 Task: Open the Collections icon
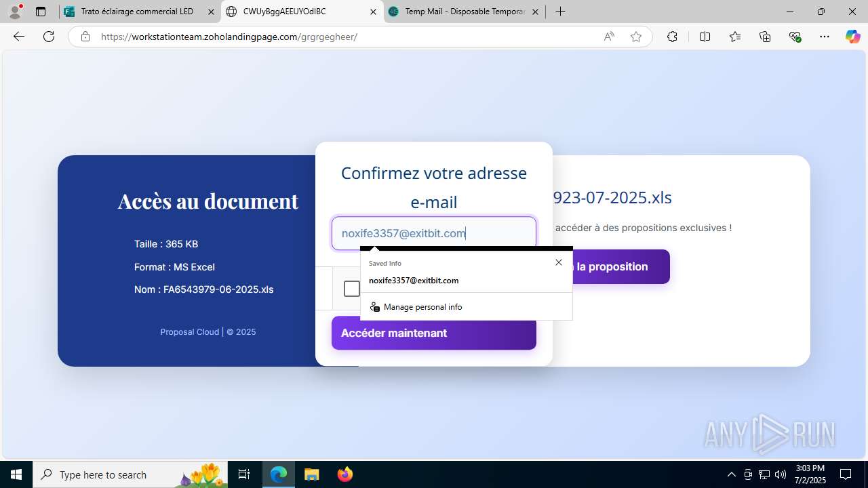[x=765, y=37]
